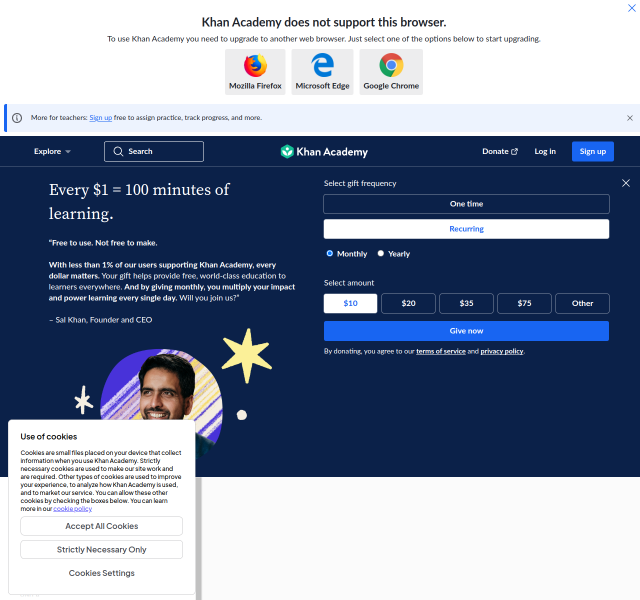Click Strictly Necessary Only
The width and height of the screenshot is (640, 600).
(102, 550)
